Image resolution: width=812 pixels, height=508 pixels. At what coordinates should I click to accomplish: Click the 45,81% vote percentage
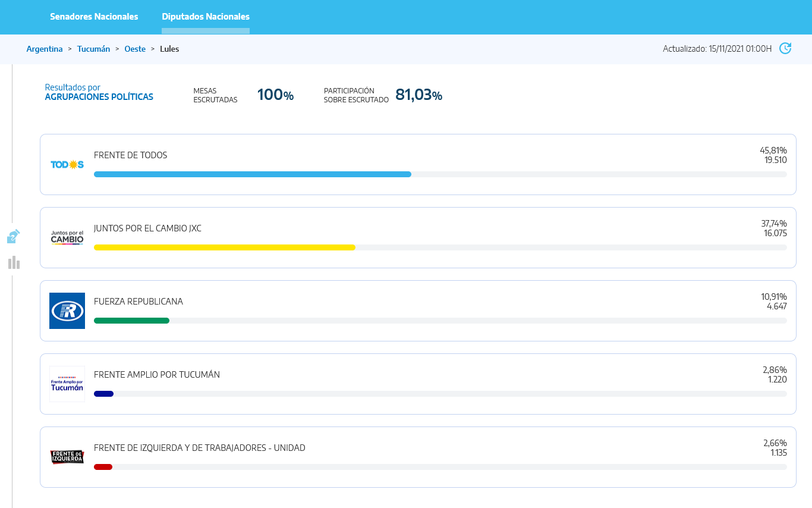773,150
